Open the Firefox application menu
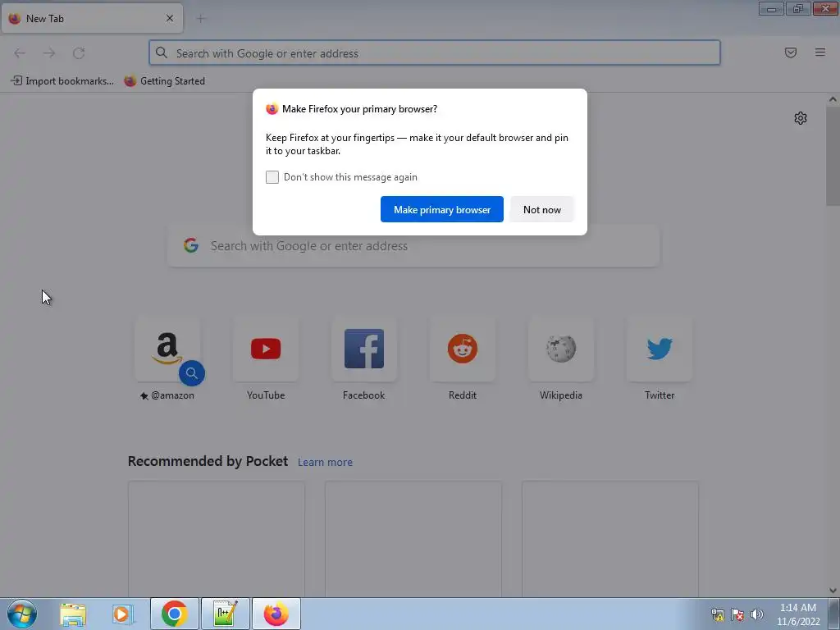 [x=819, y=52]
